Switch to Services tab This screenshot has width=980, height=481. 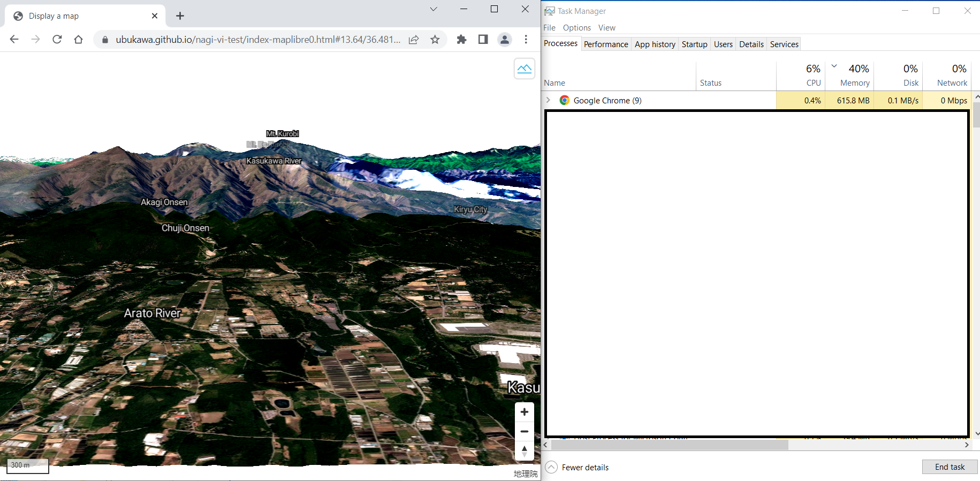pyautogui.click(x=784, y=44)
